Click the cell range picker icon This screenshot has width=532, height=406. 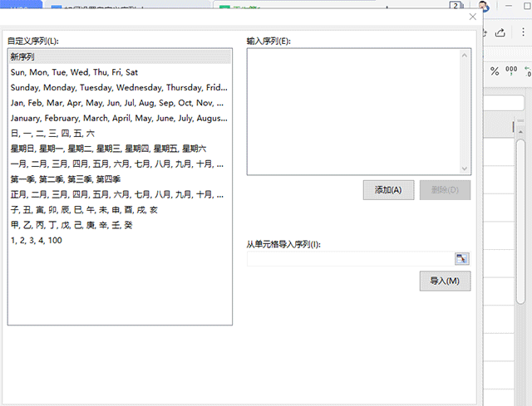click(462, 259)
